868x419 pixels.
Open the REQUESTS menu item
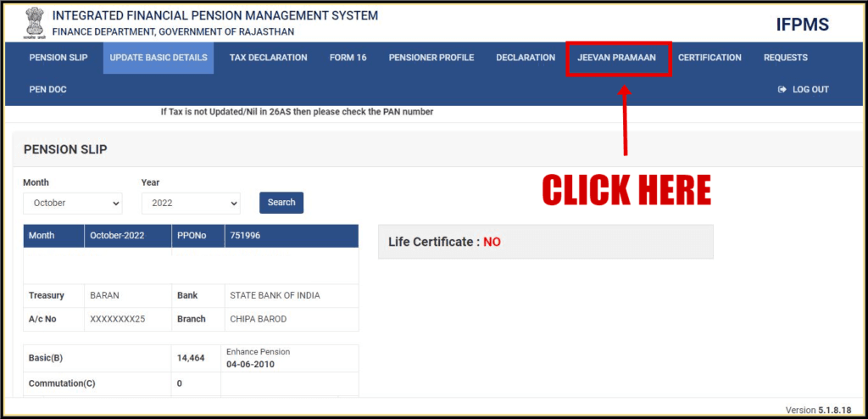tap(786, 58)
